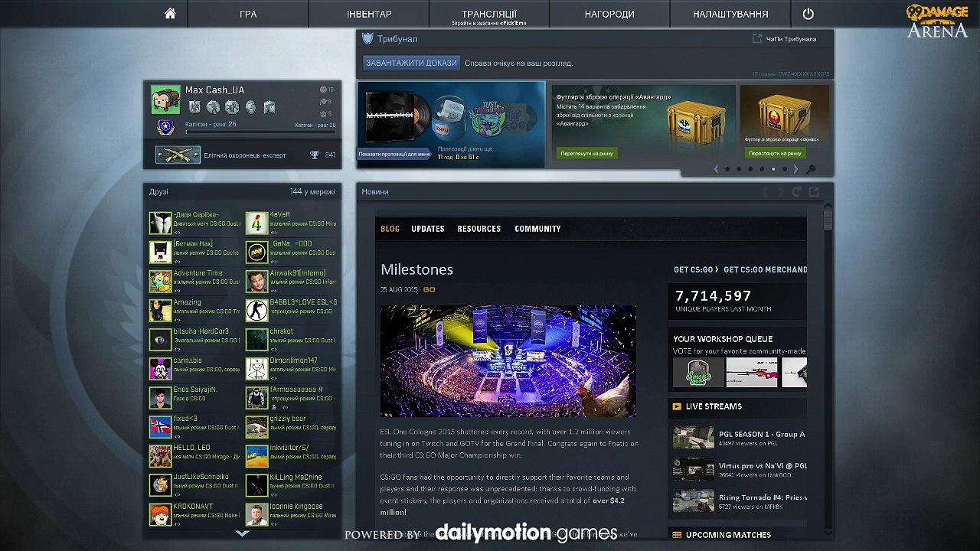Open the BLOG news tab
Image resolution: width=980 pixels, height=551 pixels.
[x=390, y=229]
